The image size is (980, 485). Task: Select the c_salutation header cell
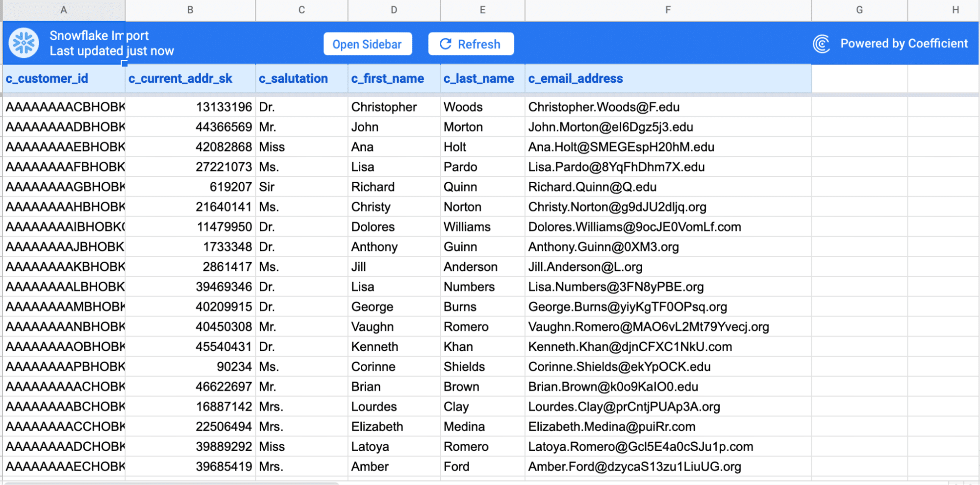coord(302,78)
